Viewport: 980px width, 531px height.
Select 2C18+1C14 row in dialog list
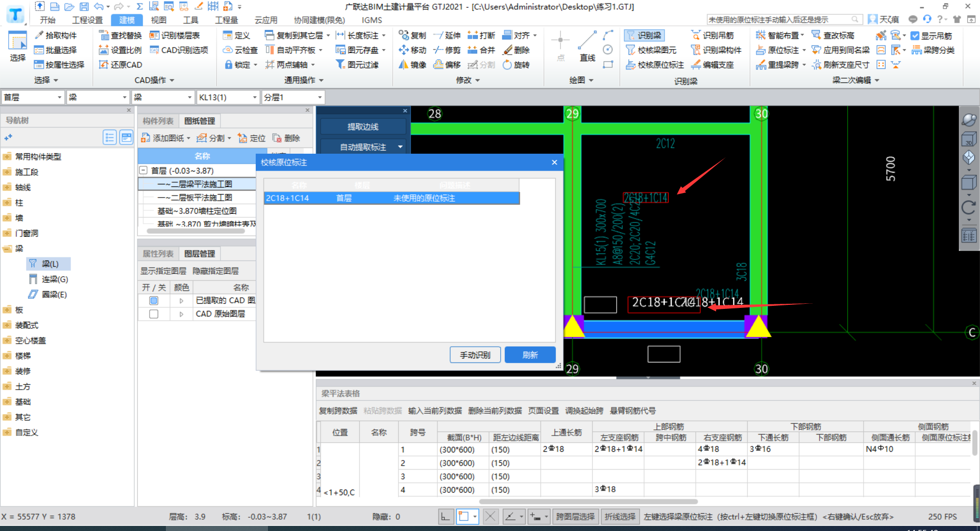click(391, 198)
